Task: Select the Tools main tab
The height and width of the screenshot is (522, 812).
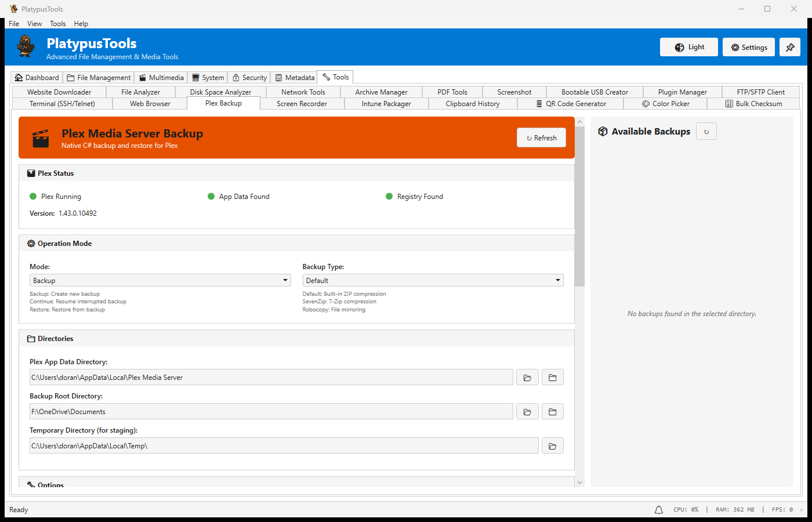Action: tap(335, 77)
